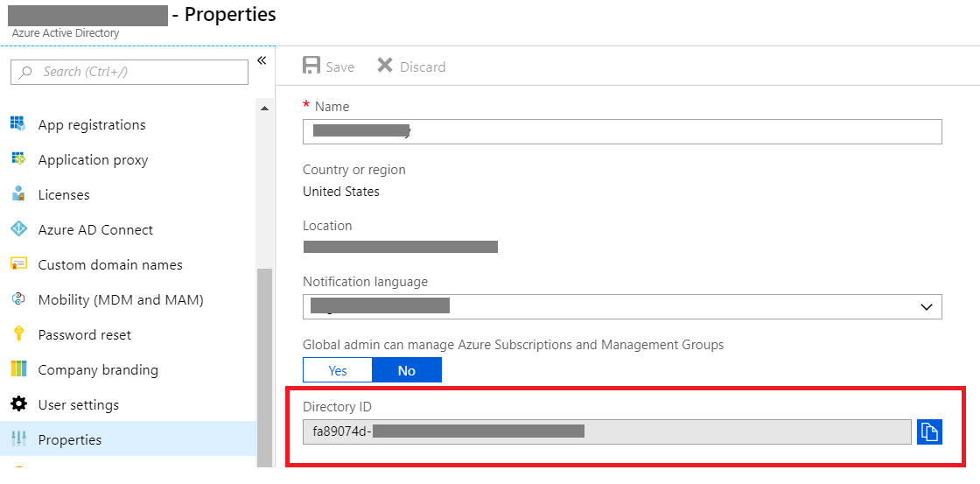
Task: Click the Licenses icon in sidebar
Action: (x=18, y=194)
